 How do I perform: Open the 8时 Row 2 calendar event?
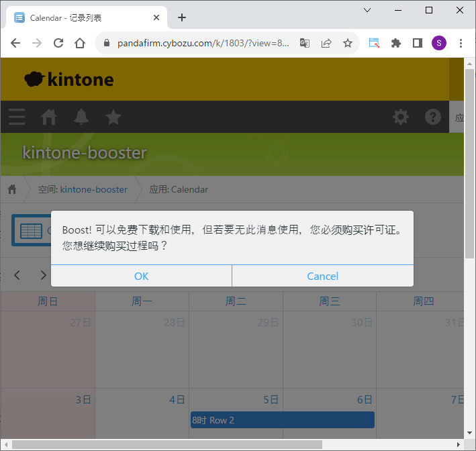282,420
